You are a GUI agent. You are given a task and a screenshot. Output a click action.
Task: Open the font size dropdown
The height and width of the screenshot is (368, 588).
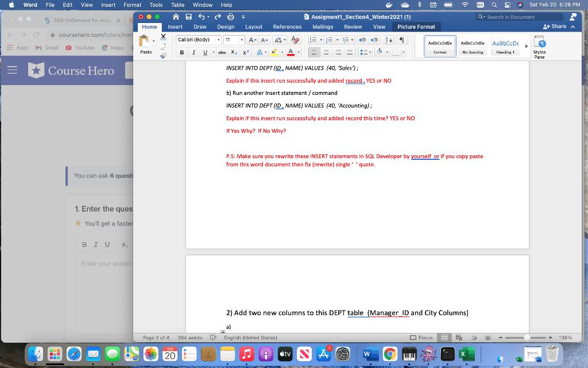pyautogui.click(x=242, y=40)
